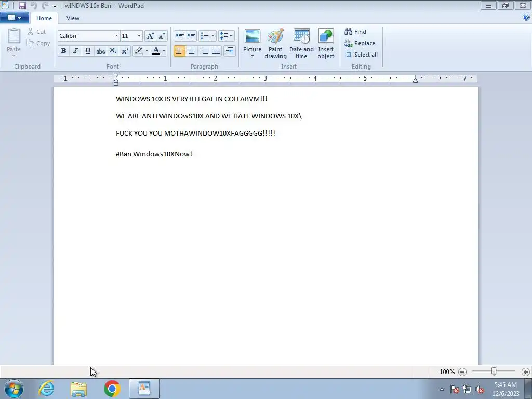Click the Insert object icon

(x=326, y=44)
